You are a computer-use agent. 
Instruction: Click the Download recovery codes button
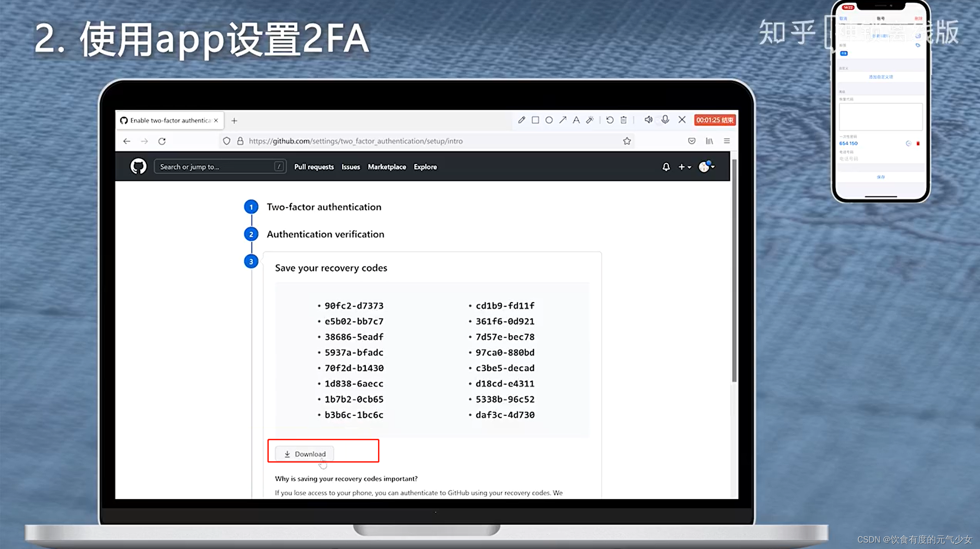click(305, 453)
